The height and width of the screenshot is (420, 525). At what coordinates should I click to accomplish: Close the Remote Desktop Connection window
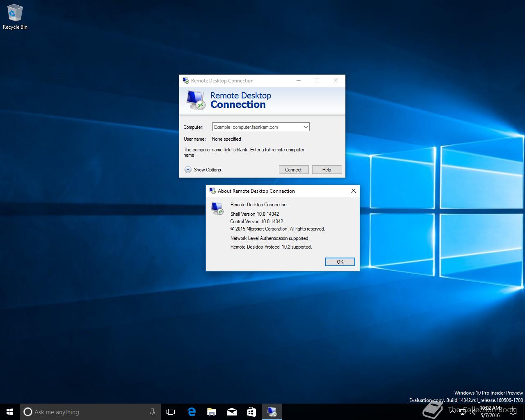(x=336, y=80)
